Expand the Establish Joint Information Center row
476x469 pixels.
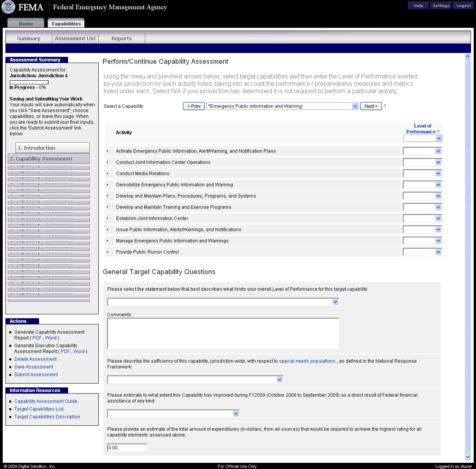pos(108,218)
